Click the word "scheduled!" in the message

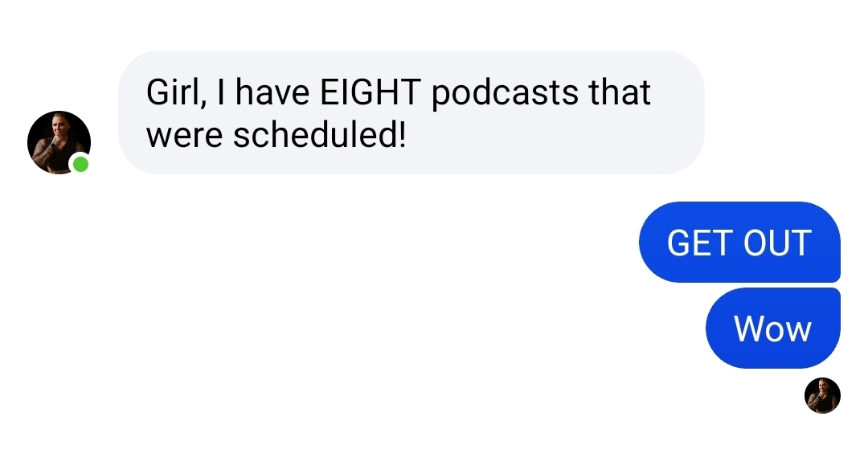pyautogui.click(x=319, y=134)
